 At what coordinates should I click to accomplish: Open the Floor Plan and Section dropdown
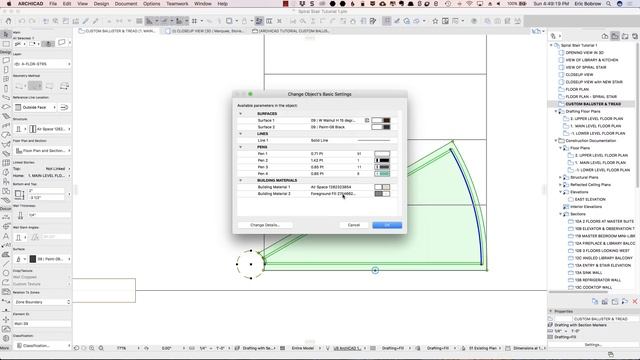coord(42,151)
